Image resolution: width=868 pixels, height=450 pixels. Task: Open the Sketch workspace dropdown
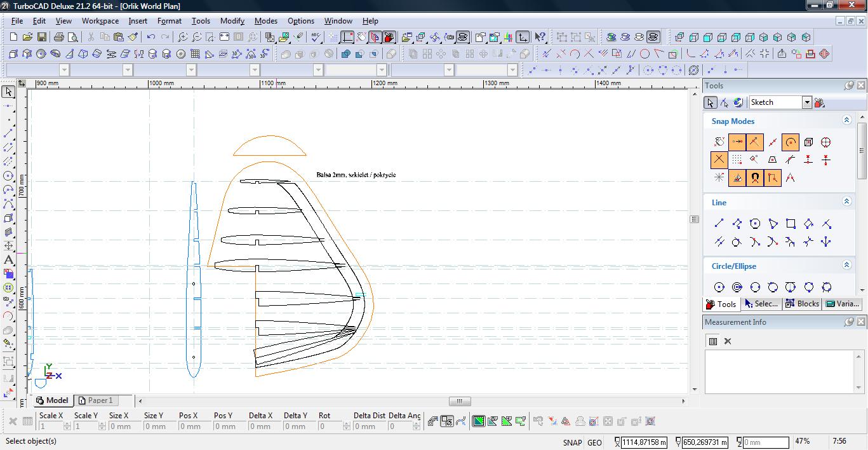[806, 102]
